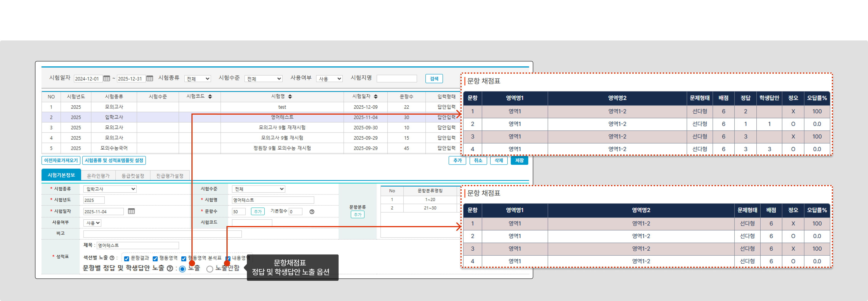Select the 노출안함 radio button

[210, 269]
